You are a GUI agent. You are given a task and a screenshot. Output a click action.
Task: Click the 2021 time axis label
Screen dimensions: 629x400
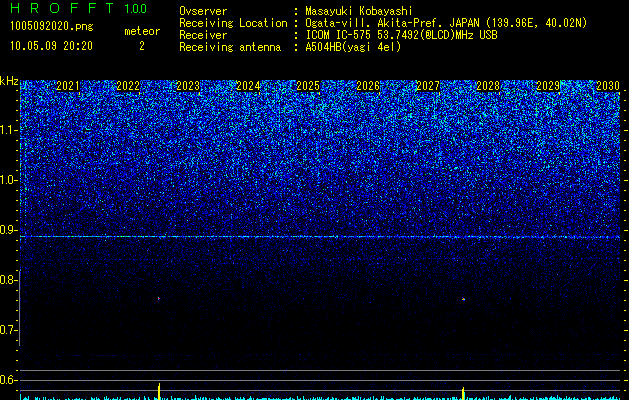(68, 86)
